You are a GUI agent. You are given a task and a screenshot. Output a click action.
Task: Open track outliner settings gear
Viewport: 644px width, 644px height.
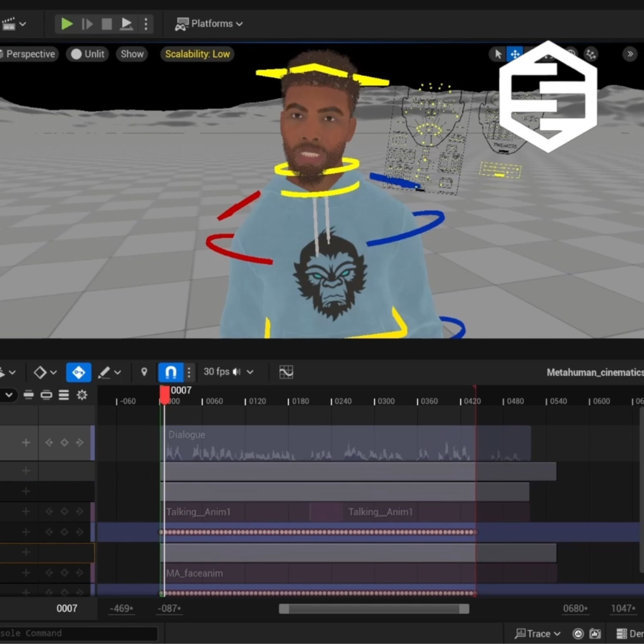coord(82,395)
